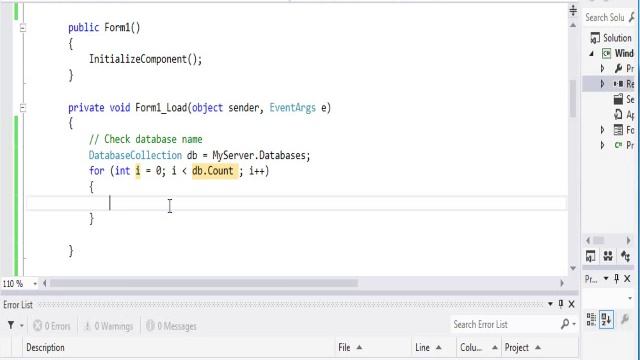Image resolution: width=640 pixels, height=360 pixels.
Task: Select the Program C# file icon
Action: [x=618, y=145]
